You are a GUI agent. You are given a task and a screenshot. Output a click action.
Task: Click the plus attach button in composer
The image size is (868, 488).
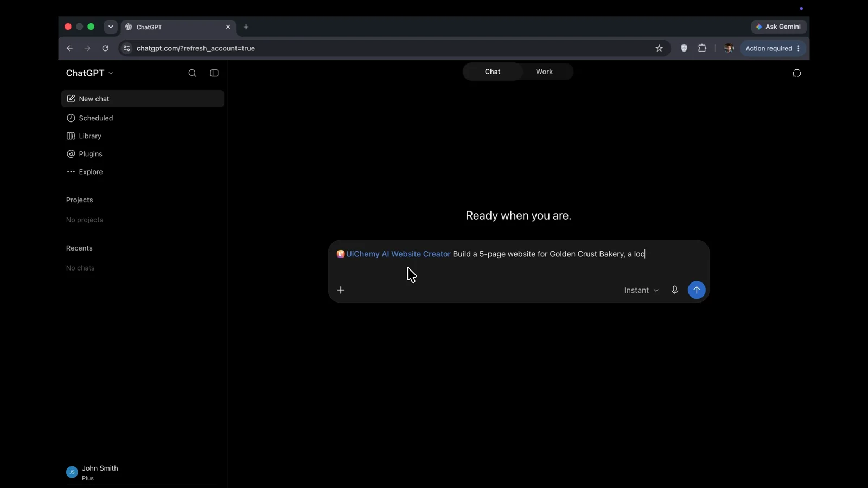341,290
